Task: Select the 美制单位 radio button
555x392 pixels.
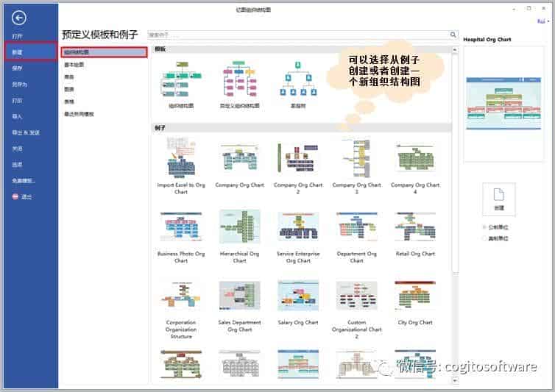Action: click(484, 238)
